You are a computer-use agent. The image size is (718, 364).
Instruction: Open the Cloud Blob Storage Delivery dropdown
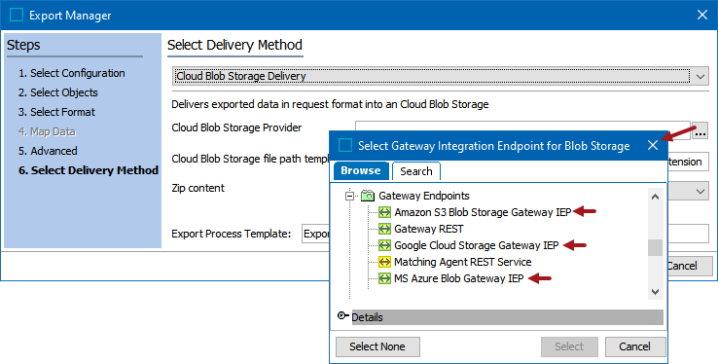[x=701, y=76]
